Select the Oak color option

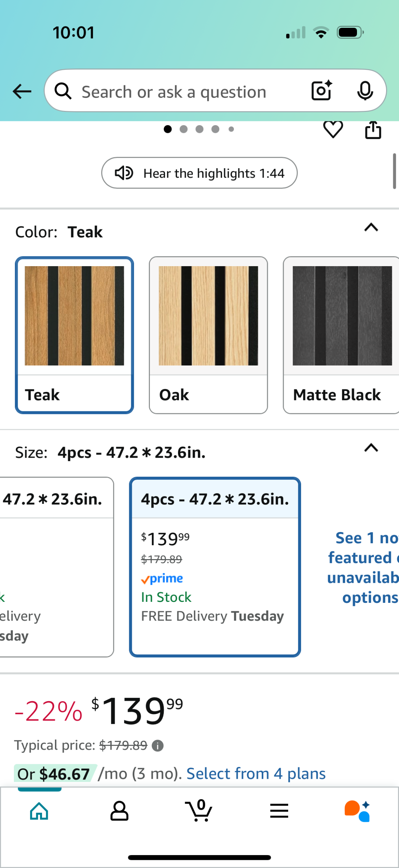(x=208, y=335)
